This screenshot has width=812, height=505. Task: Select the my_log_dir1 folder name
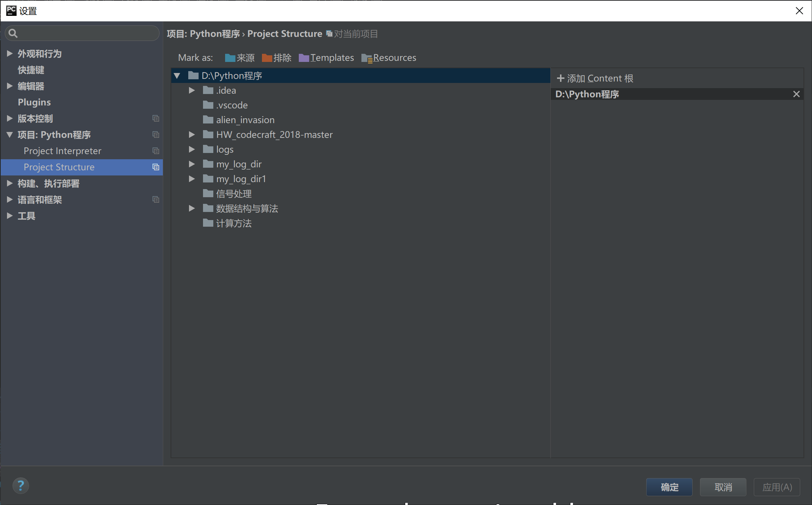tap(241, 179)
